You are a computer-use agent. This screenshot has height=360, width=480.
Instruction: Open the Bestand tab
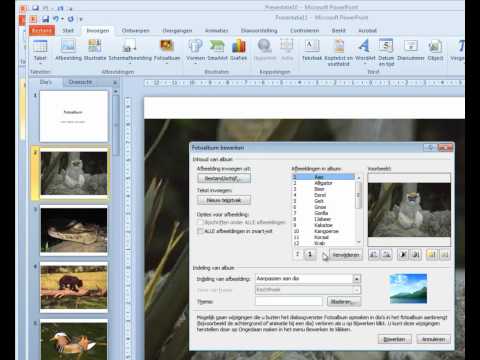(x=42, y=30)
